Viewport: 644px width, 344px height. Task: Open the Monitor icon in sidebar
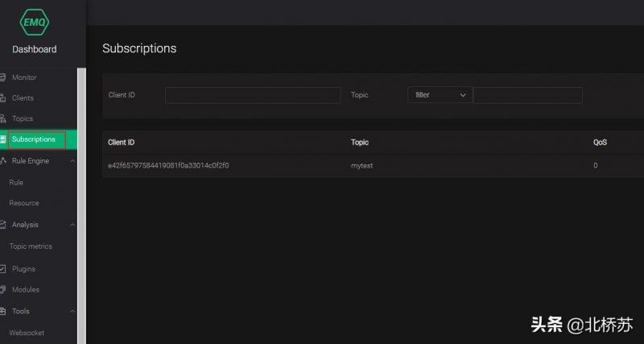(x=2, y=77)
